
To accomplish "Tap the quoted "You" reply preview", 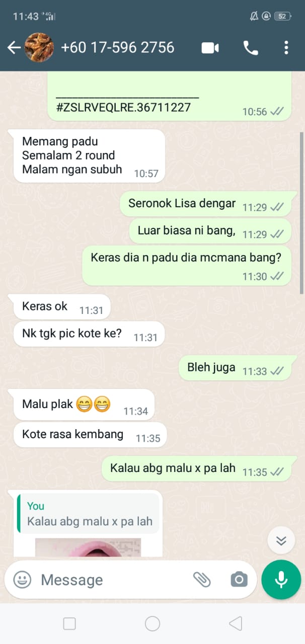I will pos(88,513).
